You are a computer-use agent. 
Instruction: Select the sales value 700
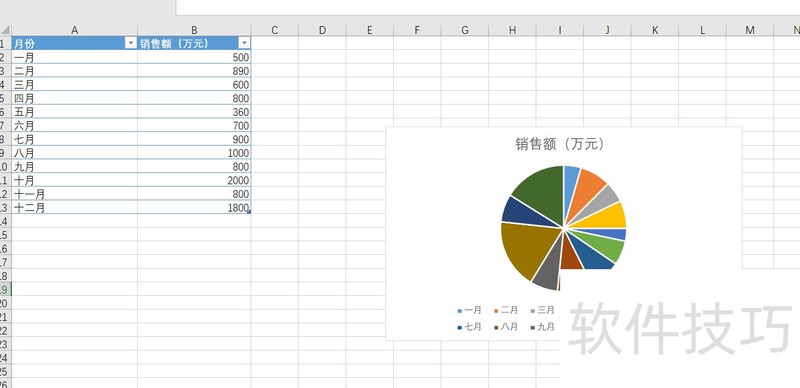click(x=194, y=126)
